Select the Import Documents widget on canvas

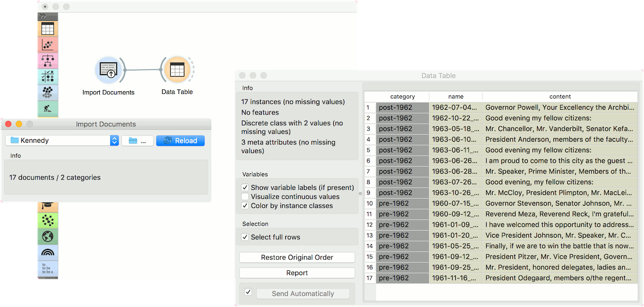[x=109, y=71]
